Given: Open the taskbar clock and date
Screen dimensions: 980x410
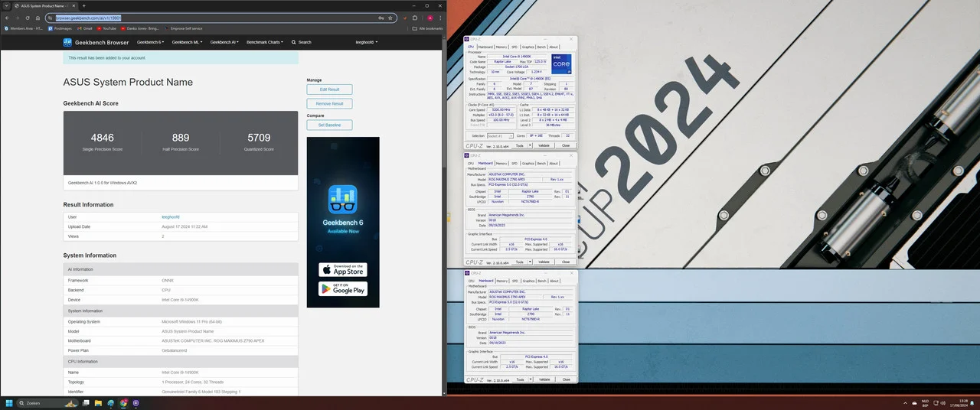Looking at the screenshot, I should [959, 403].
